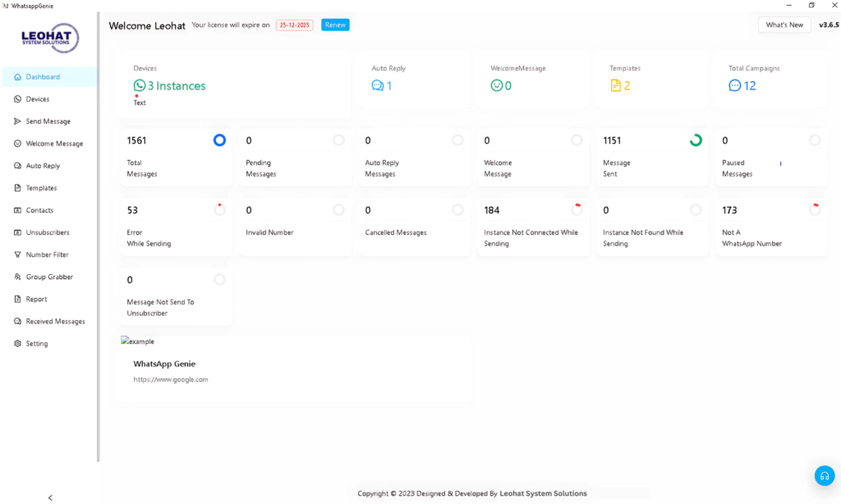
Task: Open Templates from the sidebar
Action: pos(49,188)
